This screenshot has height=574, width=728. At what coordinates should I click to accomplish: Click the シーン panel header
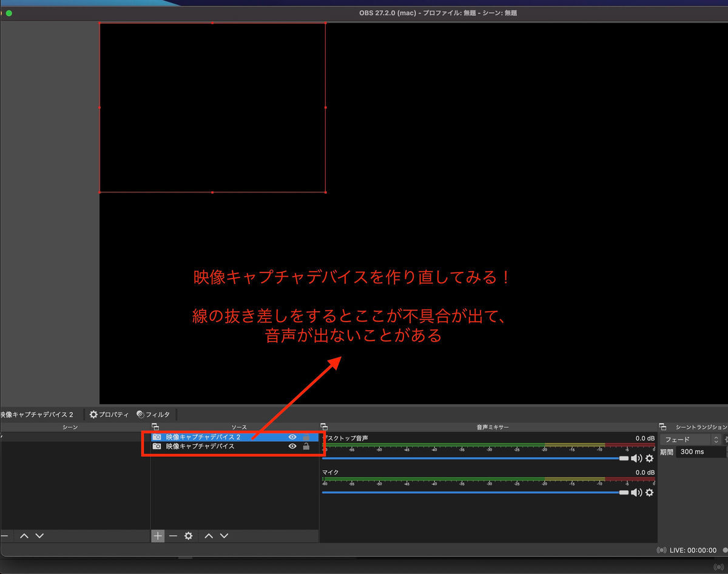[70, 427]
